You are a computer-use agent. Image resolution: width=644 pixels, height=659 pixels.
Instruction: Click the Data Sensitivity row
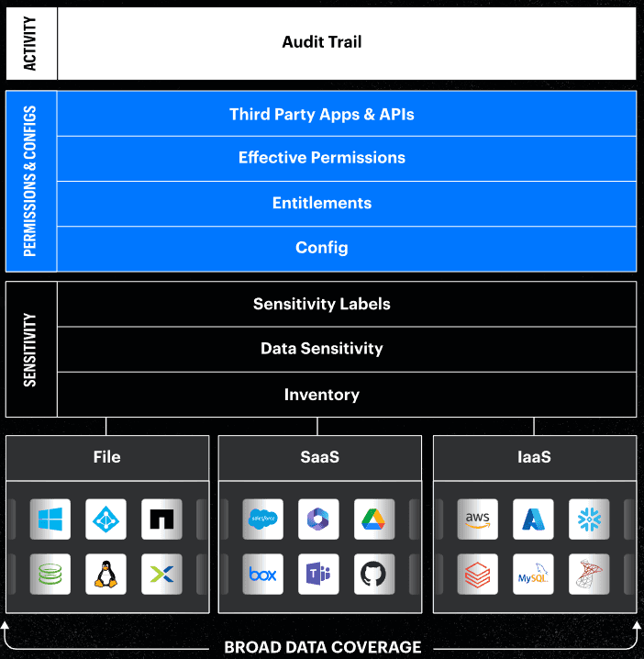pyautogui.click(x=347, y=350)
